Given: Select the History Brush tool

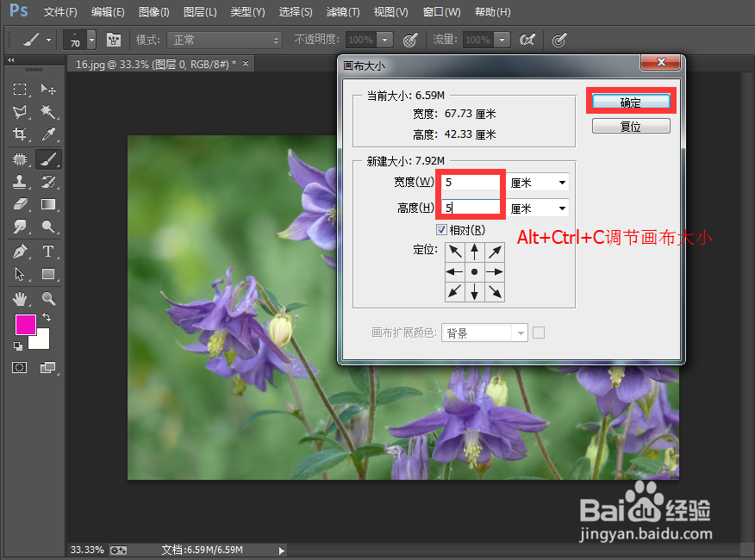Looking at the screenshot, I should 48,182.
